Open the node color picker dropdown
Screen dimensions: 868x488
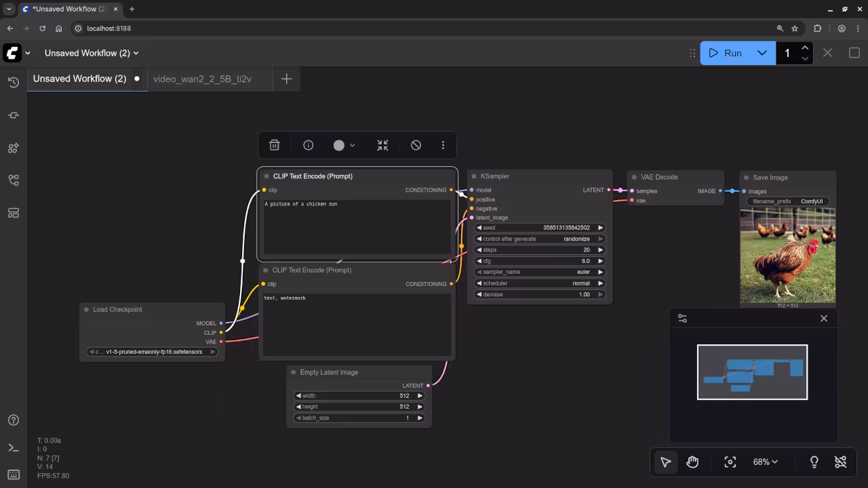344,145
